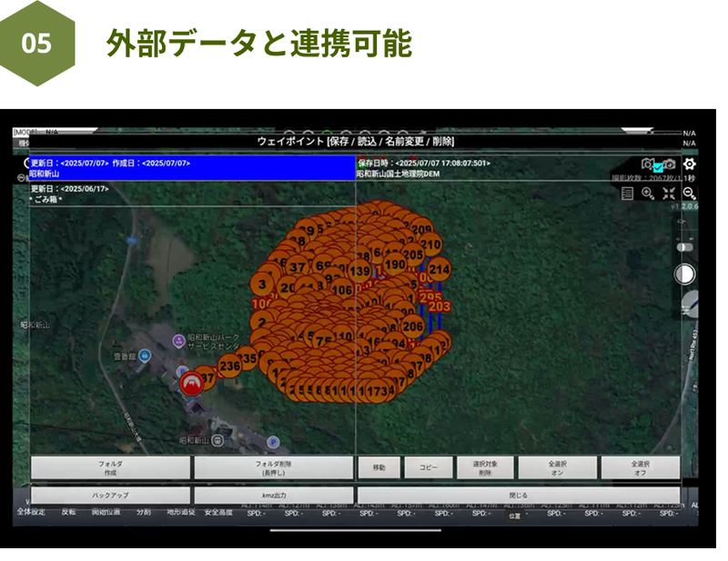Toggle the cyan camera checkbox
Screen dimensions: 728x561
coord(658,167)
